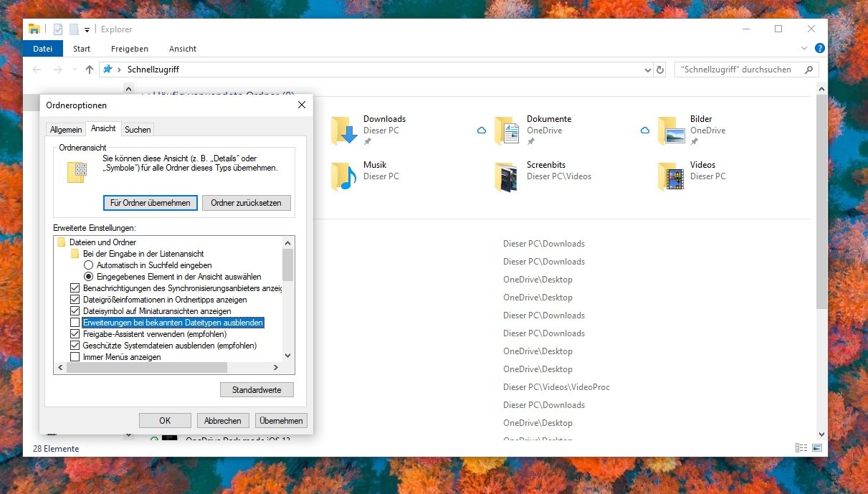Open the Ansicht ribbon tab in Explorer
The image size is (868, 494).
tap(183, 49)
